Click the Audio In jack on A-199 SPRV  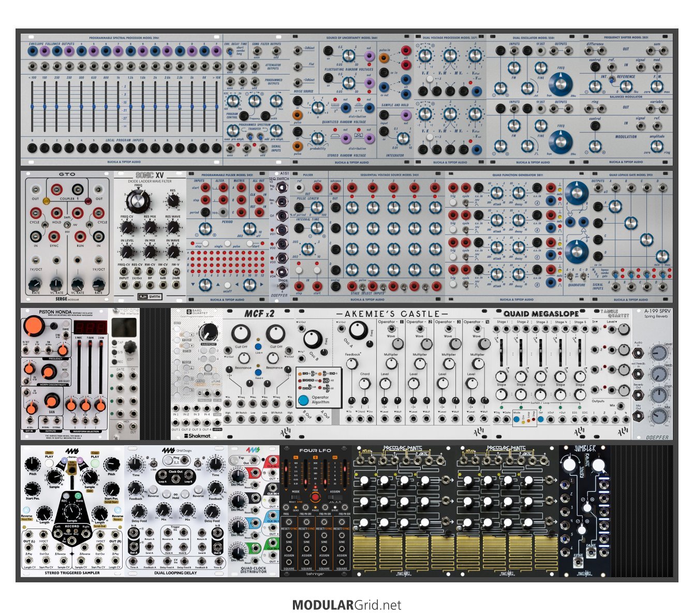pyautogui.click(x=638, y=353)
